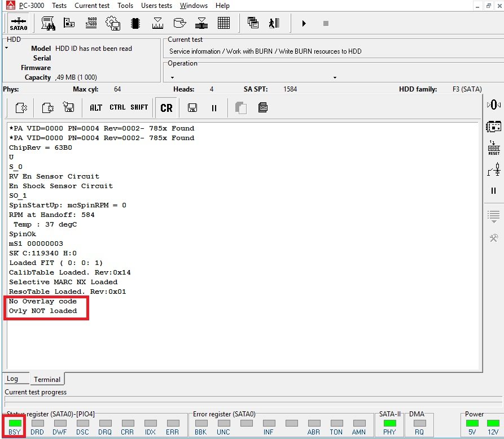Click the 'No Overlay code' terminal line
This screenshot has width=504, height=439.
pyautogui.click(x=43, y=301)
